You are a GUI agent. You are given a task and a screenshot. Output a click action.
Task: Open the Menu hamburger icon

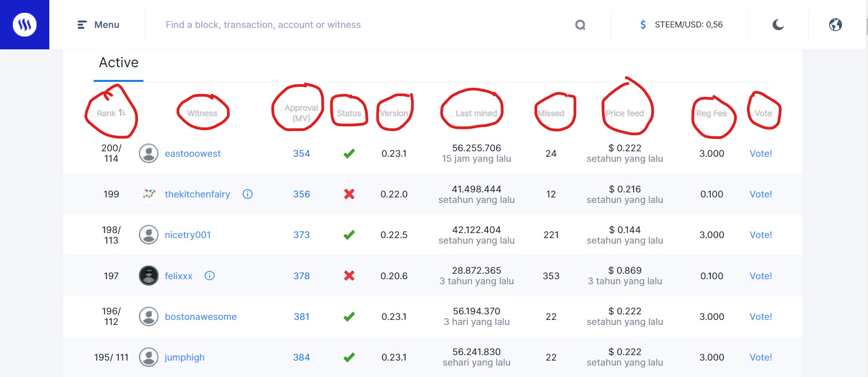click(82, 25)
